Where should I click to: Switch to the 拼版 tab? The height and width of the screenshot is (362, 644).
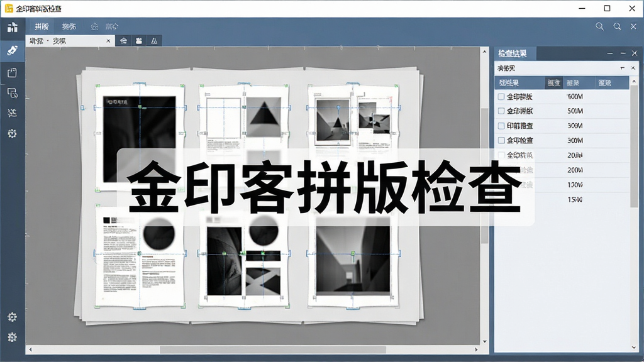pyautogui.click(x=42, y=26)
